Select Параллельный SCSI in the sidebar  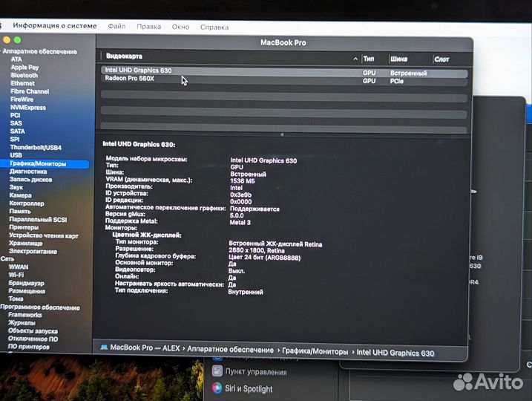point(38,219)
